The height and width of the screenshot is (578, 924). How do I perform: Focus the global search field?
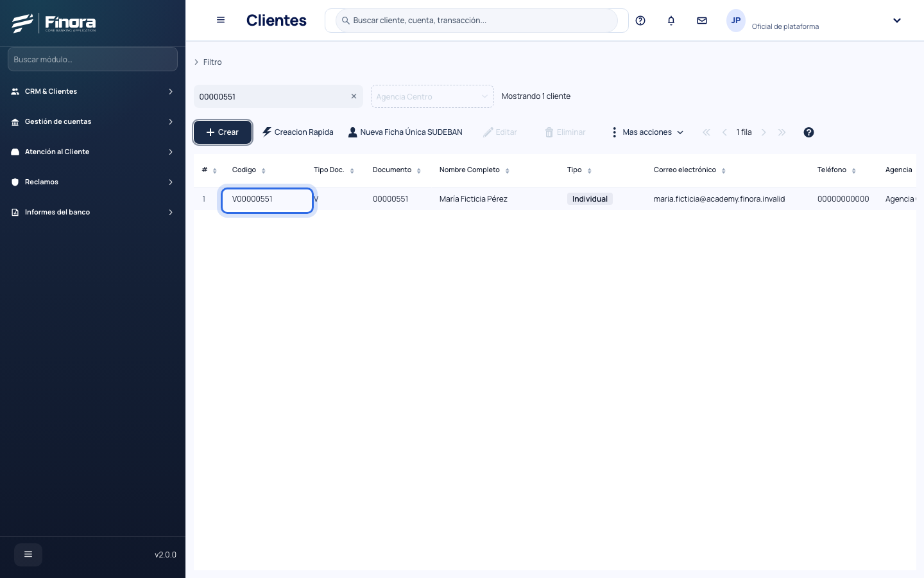pyautogui.click(x=477, y=21)
